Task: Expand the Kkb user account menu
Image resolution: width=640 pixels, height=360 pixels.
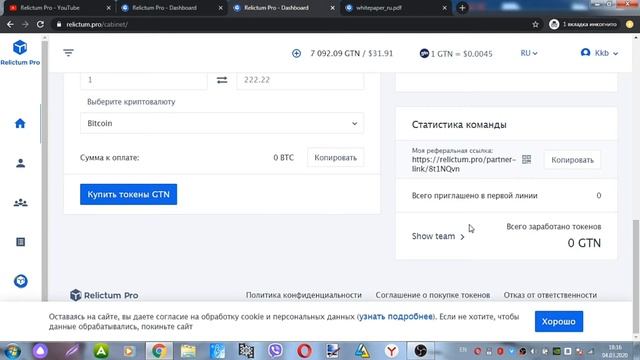Action: [599, 53]
